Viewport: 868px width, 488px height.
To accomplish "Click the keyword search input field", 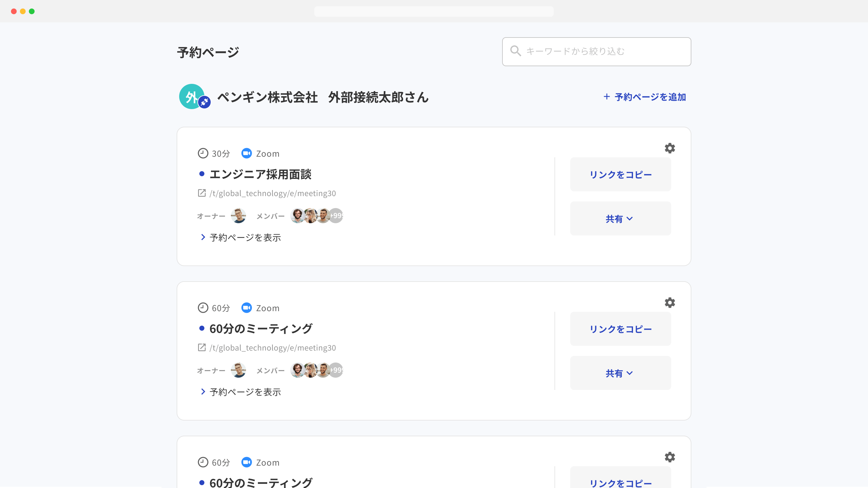I will 596,51.
